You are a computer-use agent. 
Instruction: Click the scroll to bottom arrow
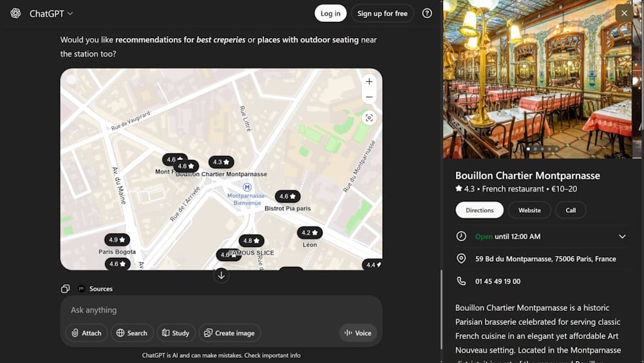(x=221, y=275)
